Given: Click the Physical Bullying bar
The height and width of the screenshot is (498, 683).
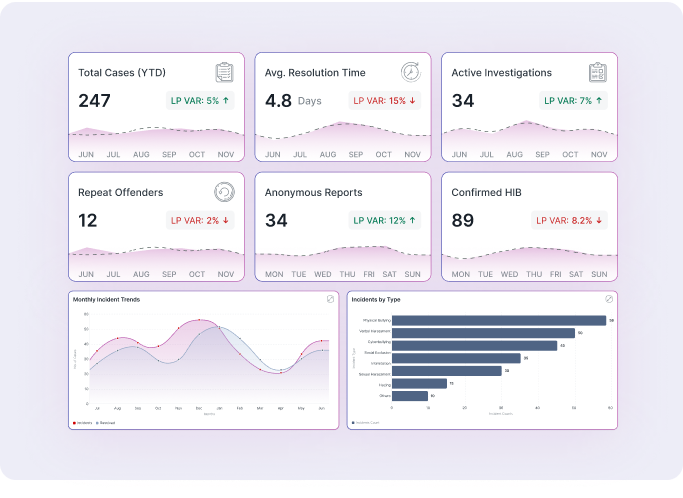Looking at the screenshot, I should 498,320.
